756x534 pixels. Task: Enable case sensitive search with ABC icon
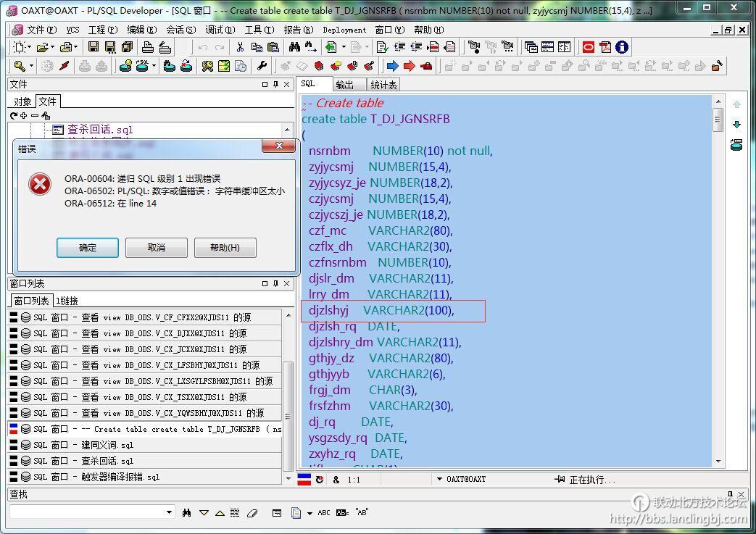tap(324, 512)
